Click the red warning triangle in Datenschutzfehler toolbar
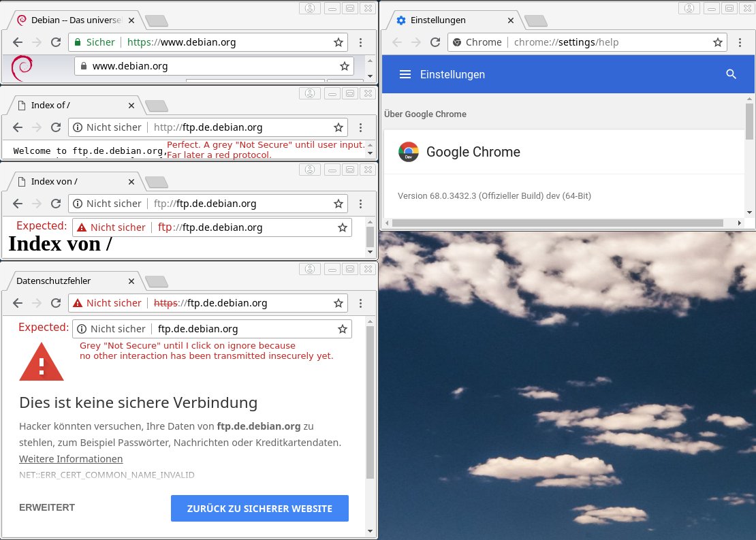756x540 pixels. [x=78, y=303]
